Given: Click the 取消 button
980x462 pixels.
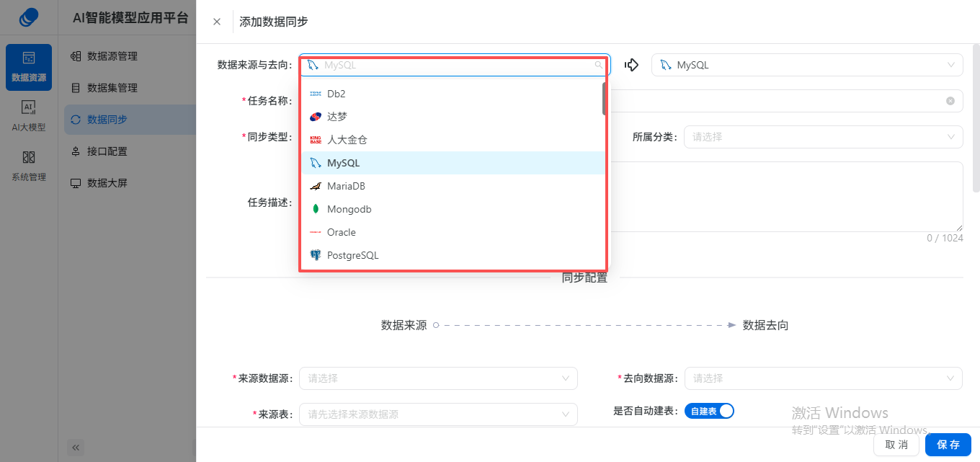Looking at the screenshot, I should [896, 445].
